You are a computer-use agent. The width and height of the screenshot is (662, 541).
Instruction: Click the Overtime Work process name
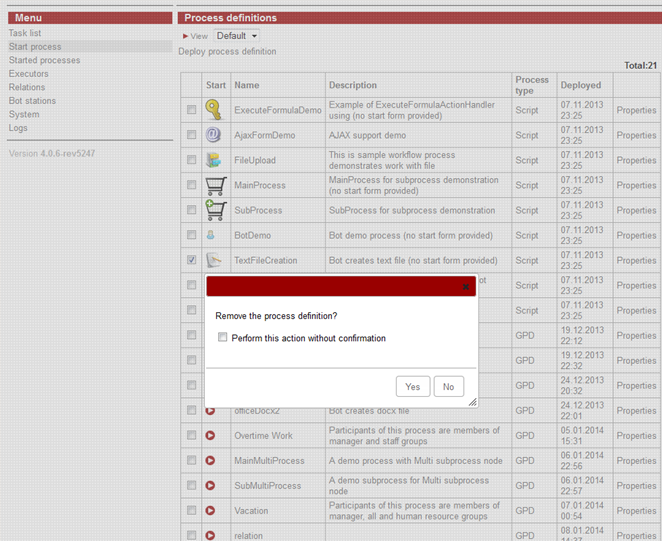tap(263, 436)
